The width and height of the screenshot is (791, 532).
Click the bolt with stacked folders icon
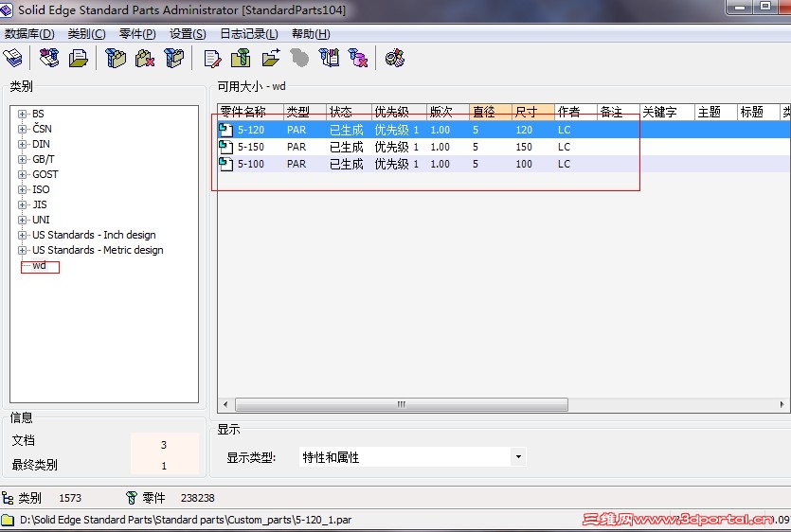pyautogui.click(x=174, y=58)
